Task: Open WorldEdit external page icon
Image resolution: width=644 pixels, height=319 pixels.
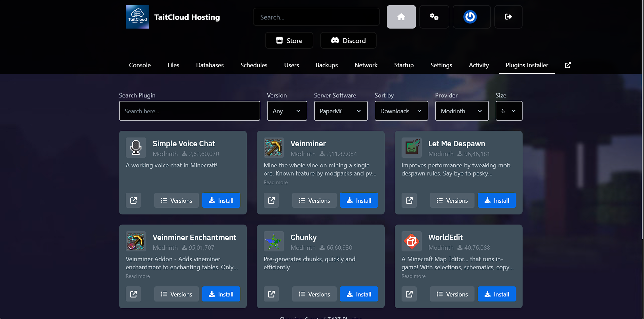Action: [x=409, y=294]
